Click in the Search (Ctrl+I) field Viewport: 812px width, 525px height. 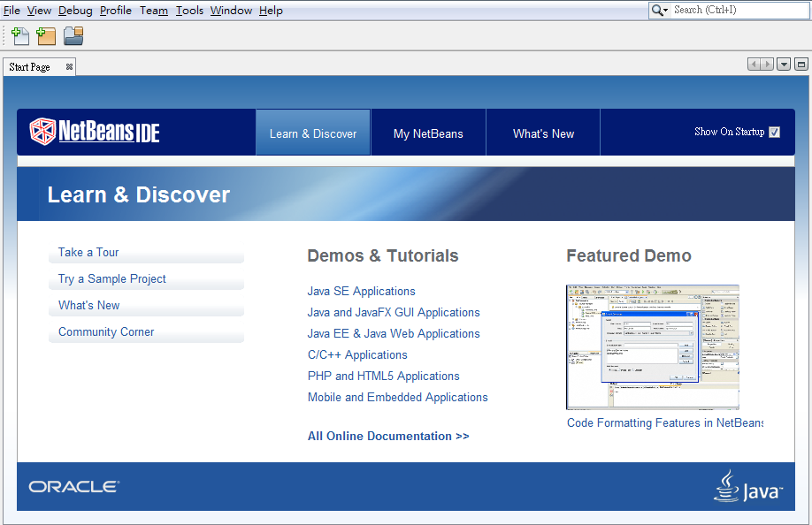(x=740, y=10)
